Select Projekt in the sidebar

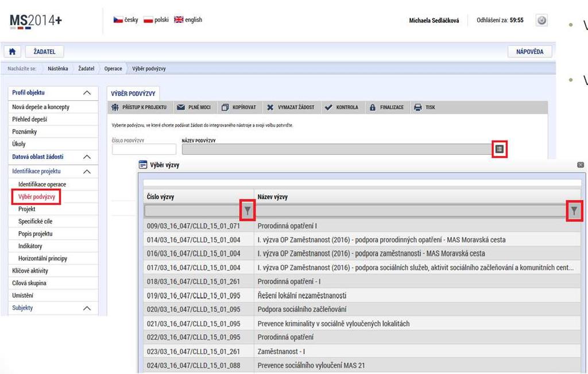tap(26, 209)
